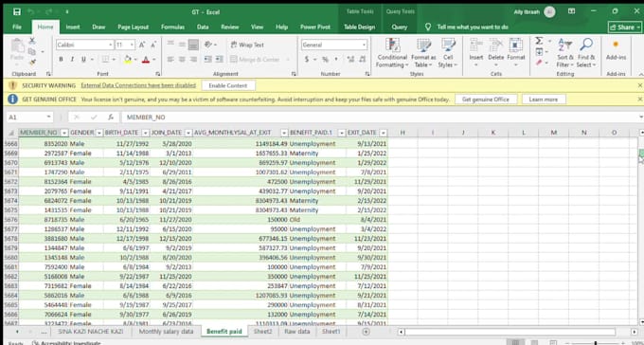
Task: Add a new sheet with plus icon
Action: tap(366, 332)
